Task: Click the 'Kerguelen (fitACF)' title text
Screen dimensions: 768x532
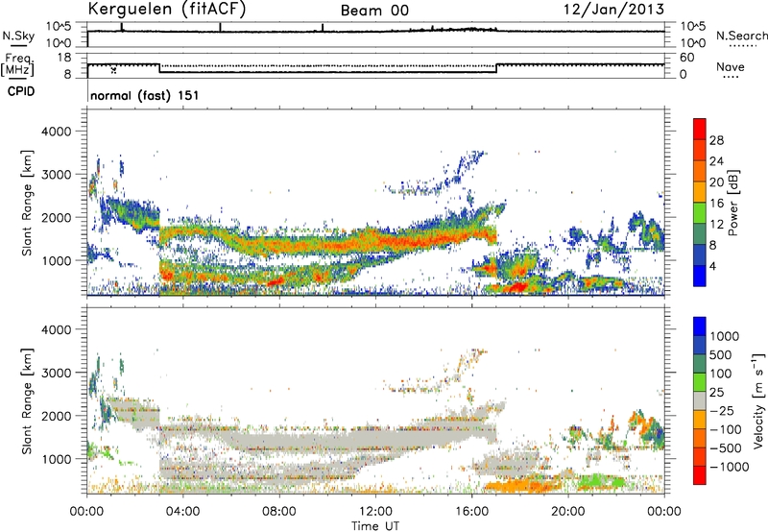Action: (x=167, y=10)
